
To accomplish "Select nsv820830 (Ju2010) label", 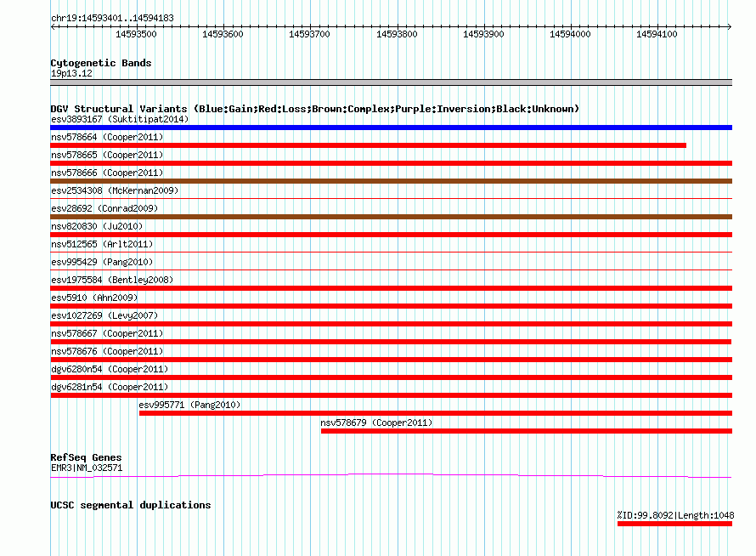I will point(97,226).
